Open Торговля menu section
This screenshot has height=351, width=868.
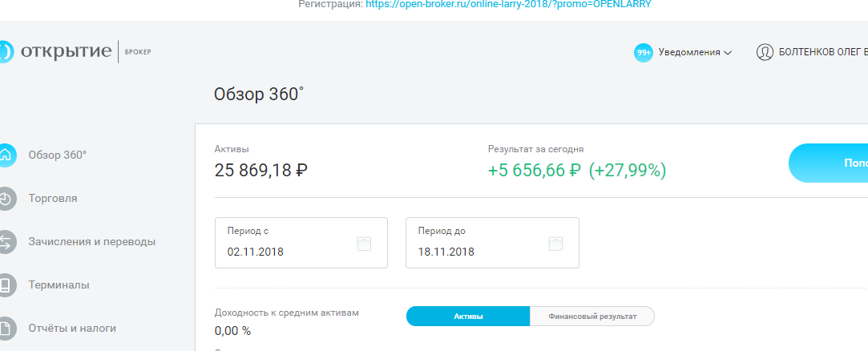(53, 198)
